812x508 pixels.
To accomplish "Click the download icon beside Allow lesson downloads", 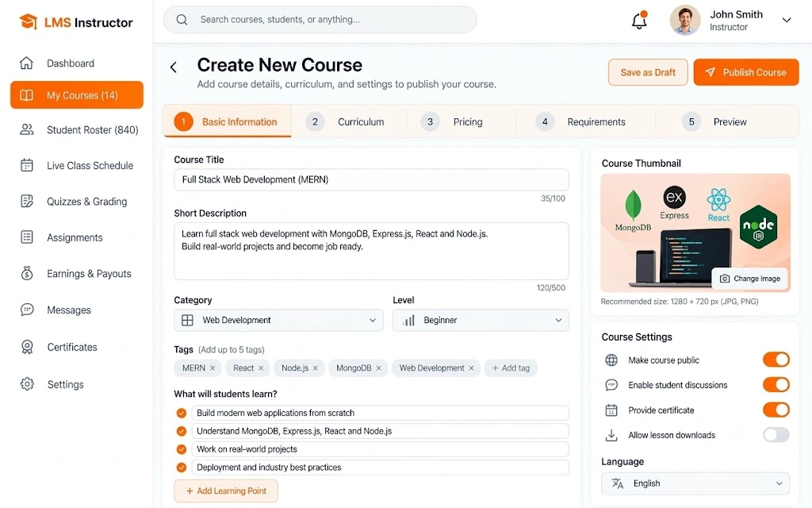I will 611,436.
